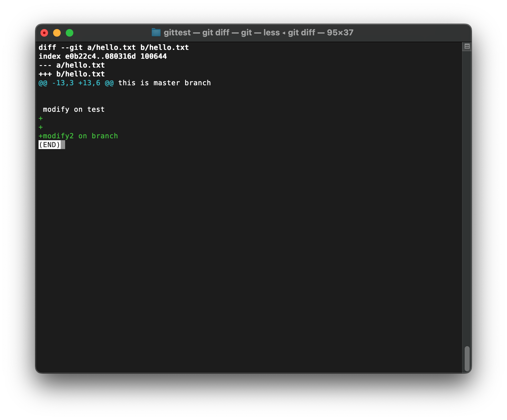
Task: Click the gittest folder icon in title bar
Action: [x=156, y=33]
